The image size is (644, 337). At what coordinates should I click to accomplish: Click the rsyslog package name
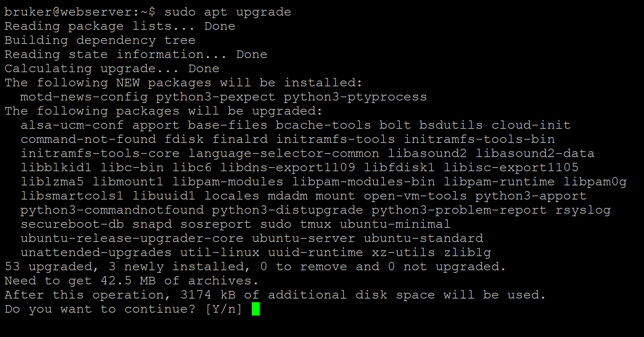[583, 210]
